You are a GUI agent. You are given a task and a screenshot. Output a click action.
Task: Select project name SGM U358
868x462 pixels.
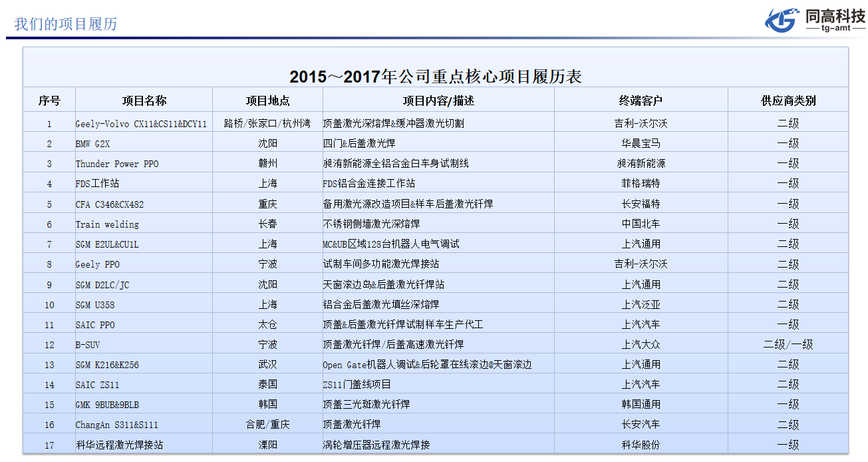(x=94, y=304)
